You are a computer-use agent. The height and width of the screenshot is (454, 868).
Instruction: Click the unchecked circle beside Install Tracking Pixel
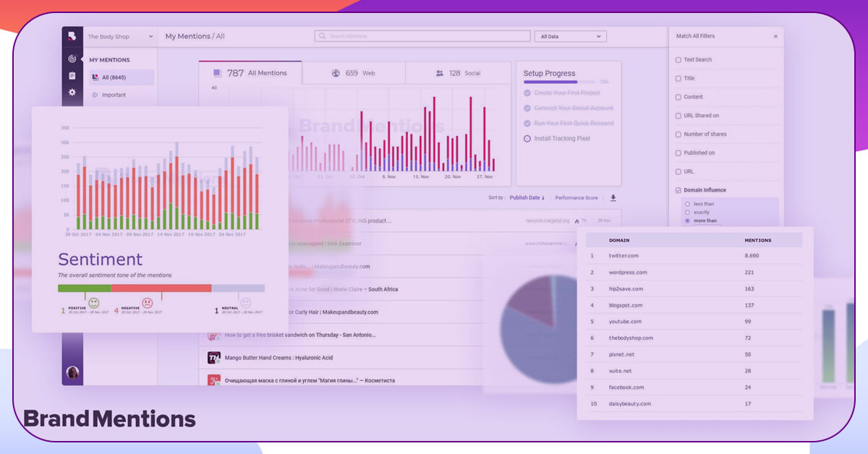527,138
